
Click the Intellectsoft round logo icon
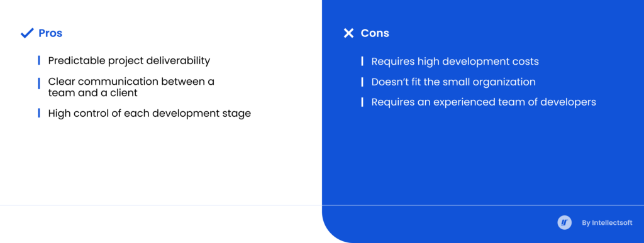(564, 223)
